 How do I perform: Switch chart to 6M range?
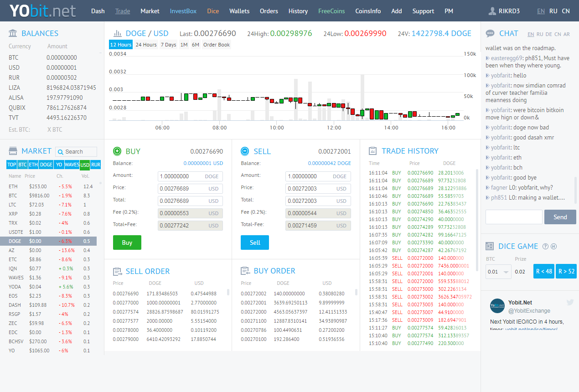(x=196, y=45)
